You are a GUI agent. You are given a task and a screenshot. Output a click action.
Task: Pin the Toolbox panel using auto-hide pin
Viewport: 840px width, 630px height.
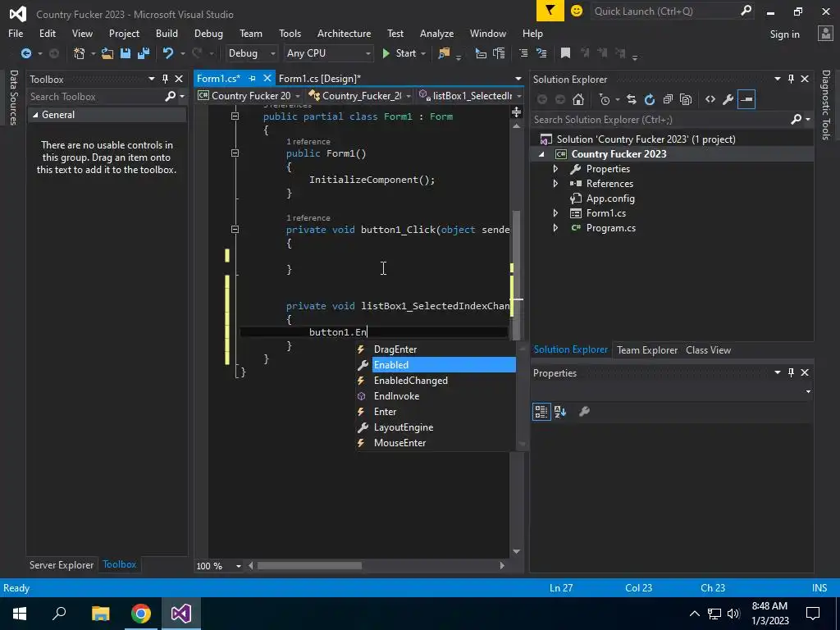click(x=165, y=79)
